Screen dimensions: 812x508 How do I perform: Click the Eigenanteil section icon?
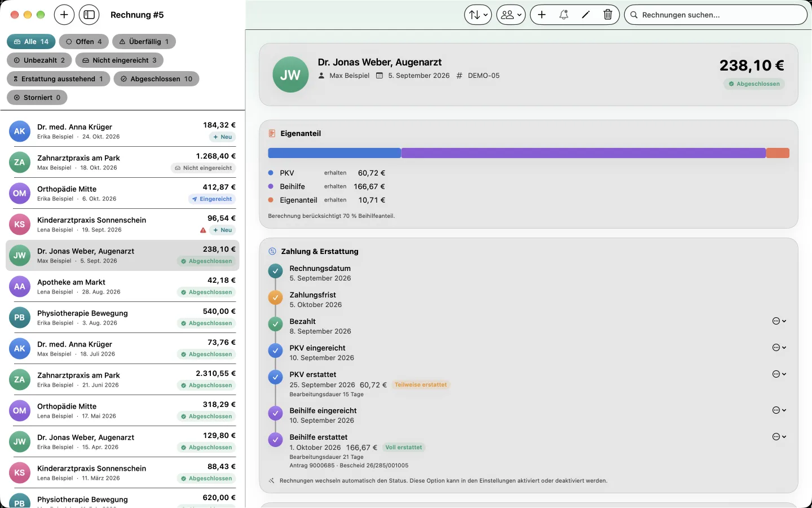(x=272, y=134)
